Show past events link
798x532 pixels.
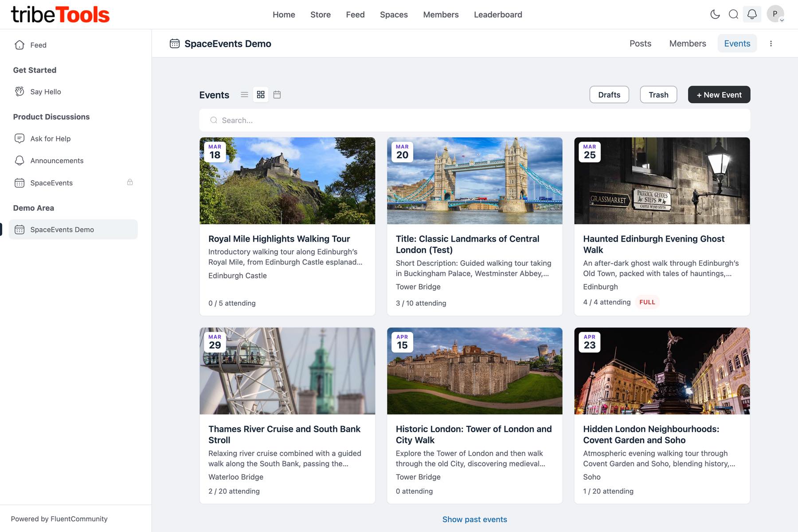[474, 519]
